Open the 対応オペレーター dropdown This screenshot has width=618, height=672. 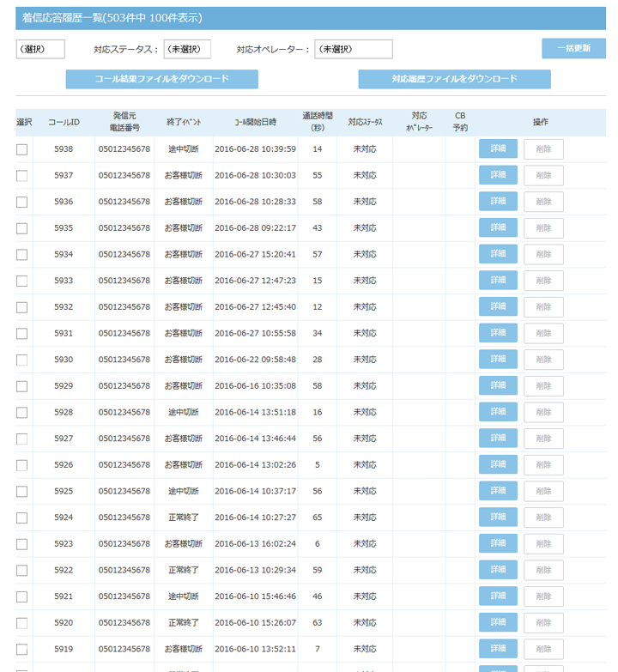[353, 50]
